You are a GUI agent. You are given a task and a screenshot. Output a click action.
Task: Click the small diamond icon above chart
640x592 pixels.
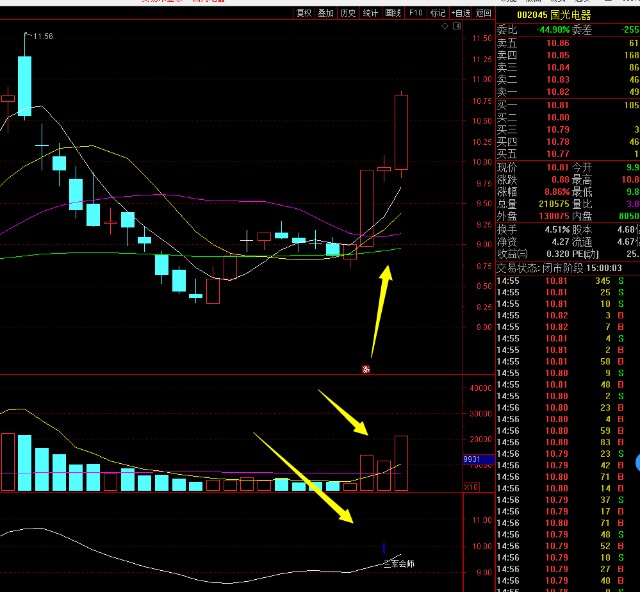(x=445, y=28)
